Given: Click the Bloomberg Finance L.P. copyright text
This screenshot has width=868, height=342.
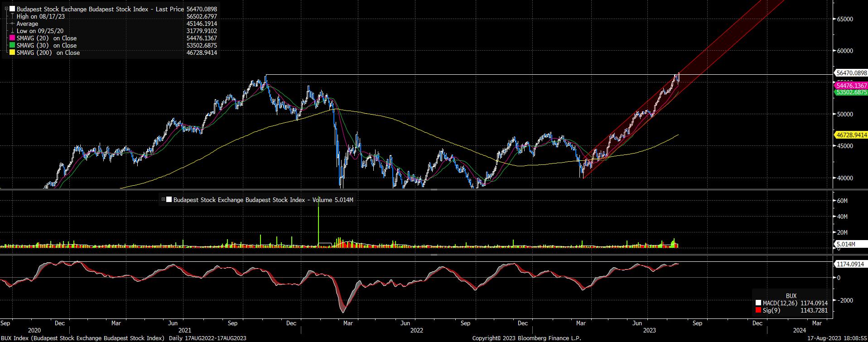Looking at the screenshot, I should click(526, 338).
